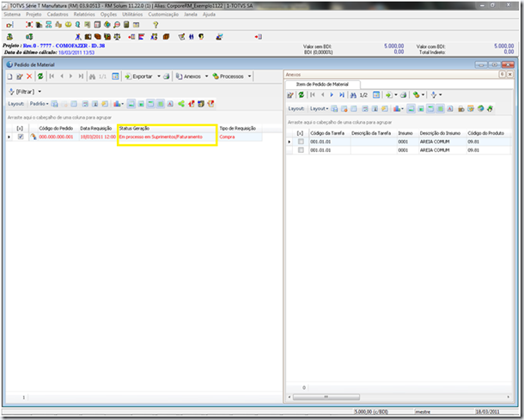
Task: Open binoculars search in Anexos toolbar
Action: [x=353, y=95]
